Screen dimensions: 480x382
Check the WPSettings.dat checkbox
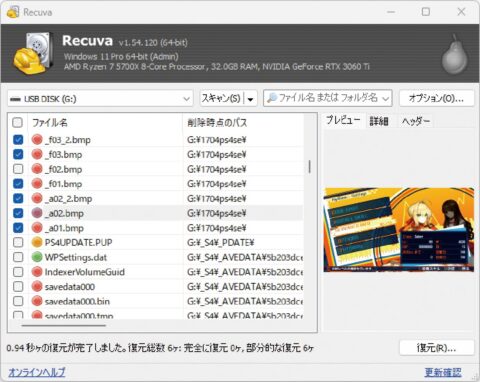(x=18, y=257)
